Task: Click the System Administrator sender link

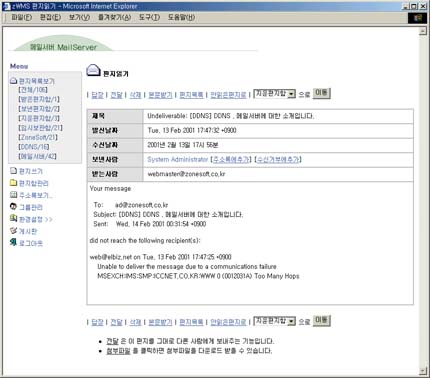Action: [x=178, y=159]
